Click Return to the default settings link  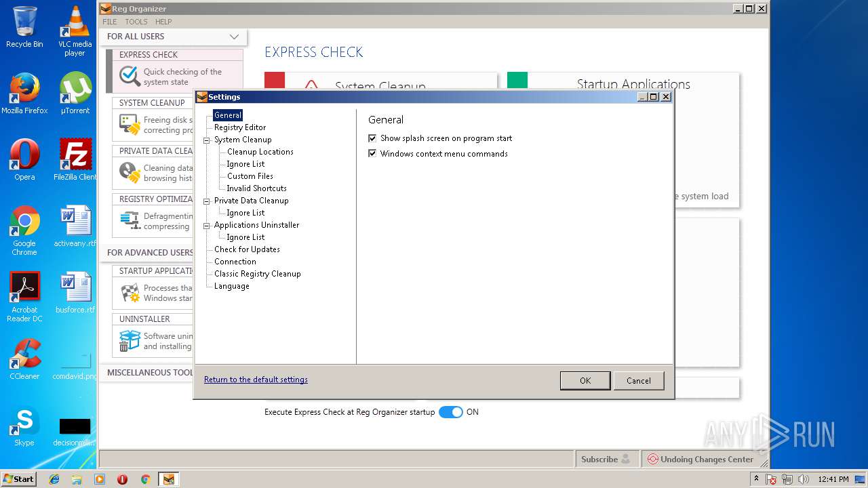pos(256,380)
